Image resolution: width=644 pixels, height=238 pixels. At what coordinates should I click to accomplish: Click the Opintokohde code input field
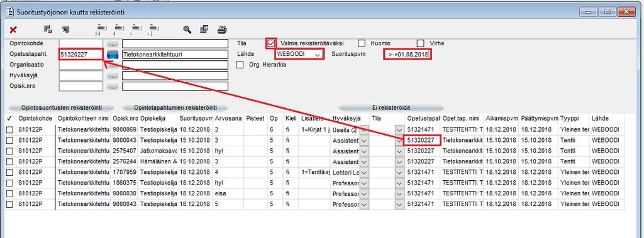(x=81, y=43)
